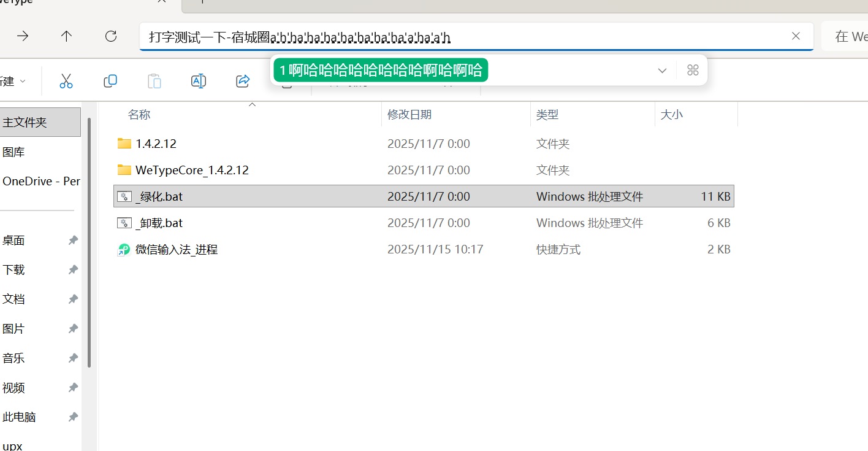Expand the IME candidate list chevron
Screen dimensions: 868x451
662,70
